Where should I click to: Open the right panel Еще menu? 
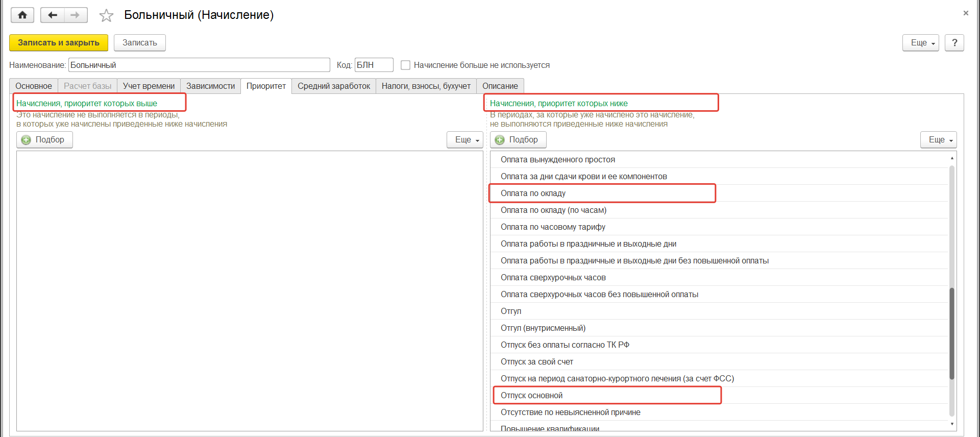(938, 140)
